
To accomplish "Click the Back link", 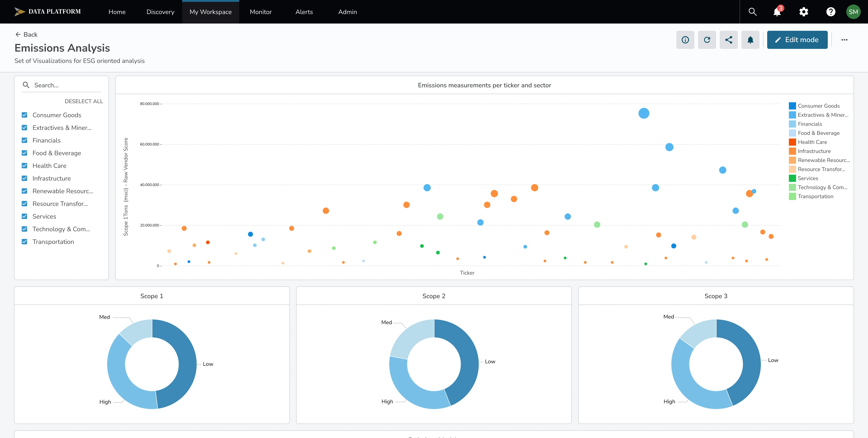I will 26,34.
